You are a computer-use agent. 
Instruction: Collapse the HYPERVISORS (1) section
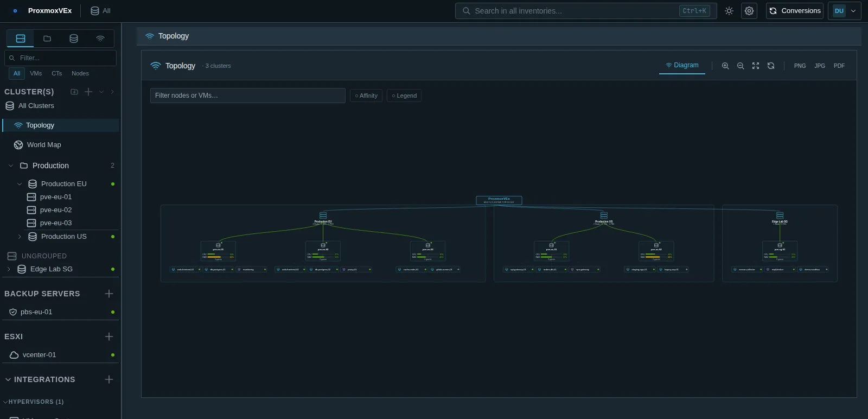tap(5, 402)
